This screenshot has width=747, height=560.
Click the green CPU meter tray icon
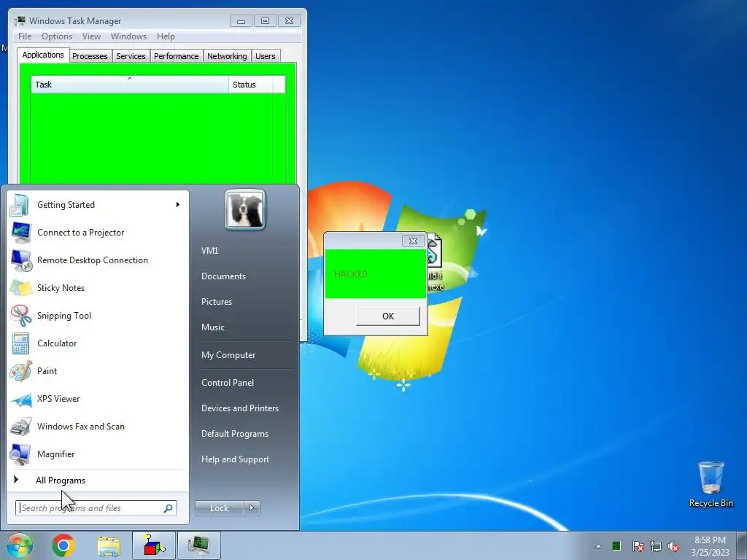[x=616, y=545]
